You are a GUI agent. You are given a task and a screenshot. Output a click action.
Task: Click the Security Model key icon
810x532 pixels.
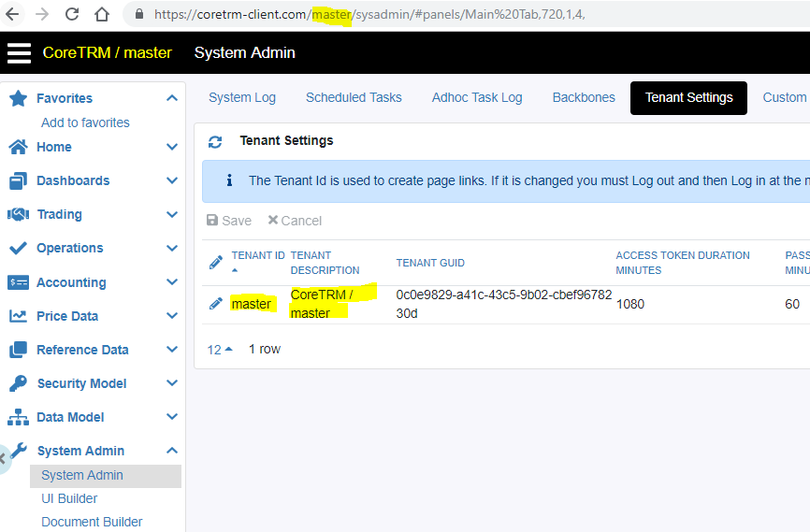click(18, 383)
